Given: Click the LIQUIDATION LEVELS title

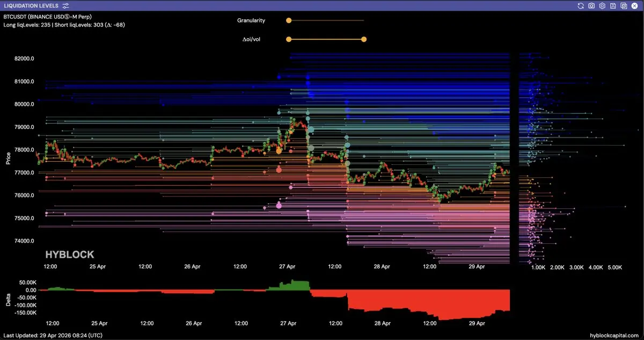Looking at the screenshot, I should (x=31, y=5).
